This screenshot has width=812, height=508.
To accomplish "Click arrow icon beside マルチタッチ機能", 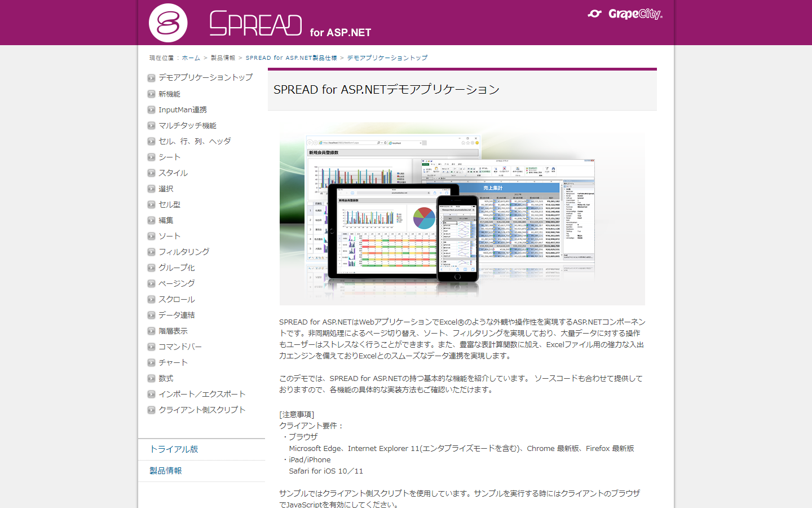I will pyautogui.click(x=151, y=125).
